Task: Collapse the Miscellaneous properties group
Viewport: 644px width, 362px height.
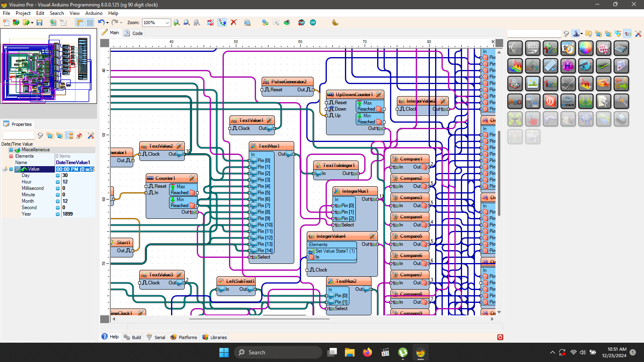Action: pyautogui.click(x=11, y=150)
